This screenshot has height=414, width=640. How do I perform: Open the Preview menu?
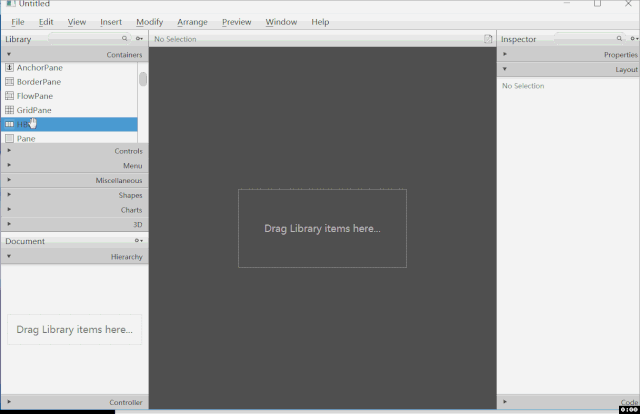237,22
